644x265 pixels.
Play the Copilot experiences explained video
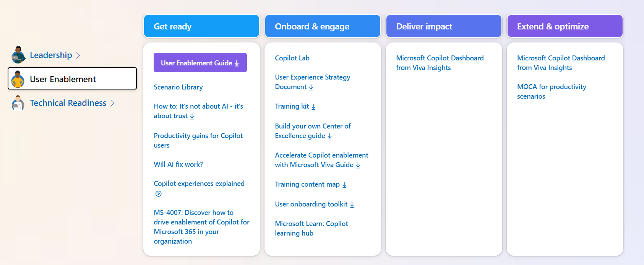click(x=158, y=193)
